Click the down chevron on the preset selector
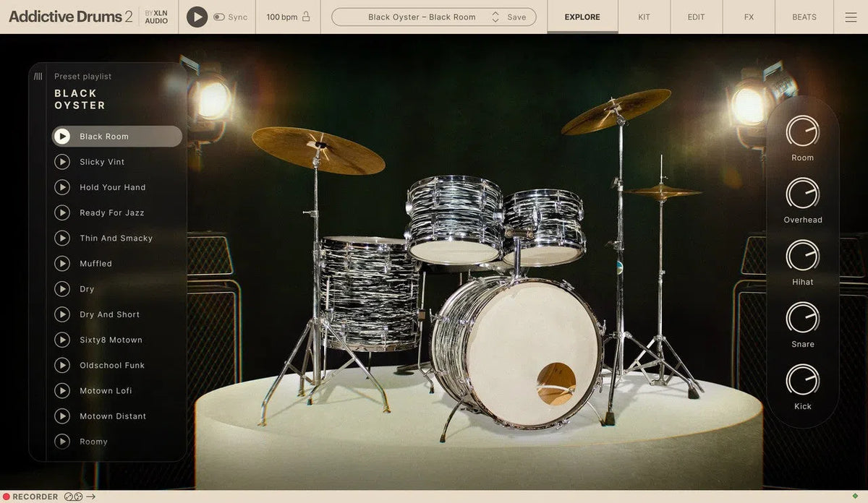Viewport: 868px width, 503px height. tap(495, 20)
